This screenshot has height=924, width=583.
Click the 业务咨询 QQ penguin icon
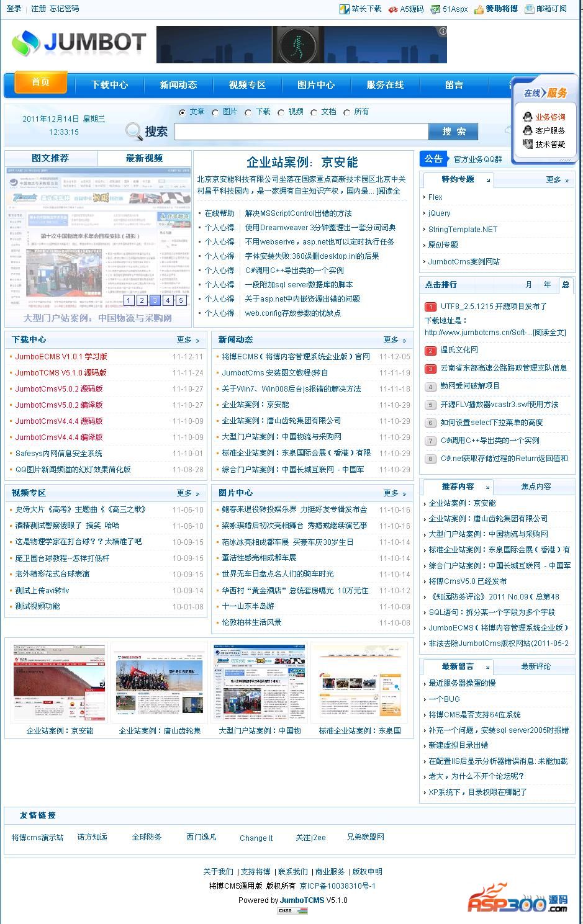click(527, 117)
